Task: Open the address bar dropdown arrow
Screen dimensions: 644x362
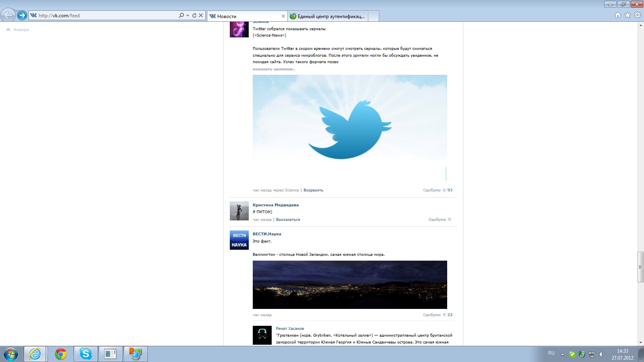Action: 188,16
